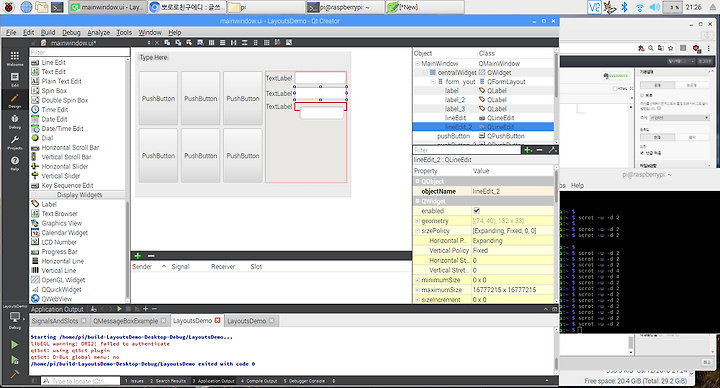Viewport: 720px width, 388px height.
Task: Open the Bluetooth tray icon
Action: click(x=624, y=7)
